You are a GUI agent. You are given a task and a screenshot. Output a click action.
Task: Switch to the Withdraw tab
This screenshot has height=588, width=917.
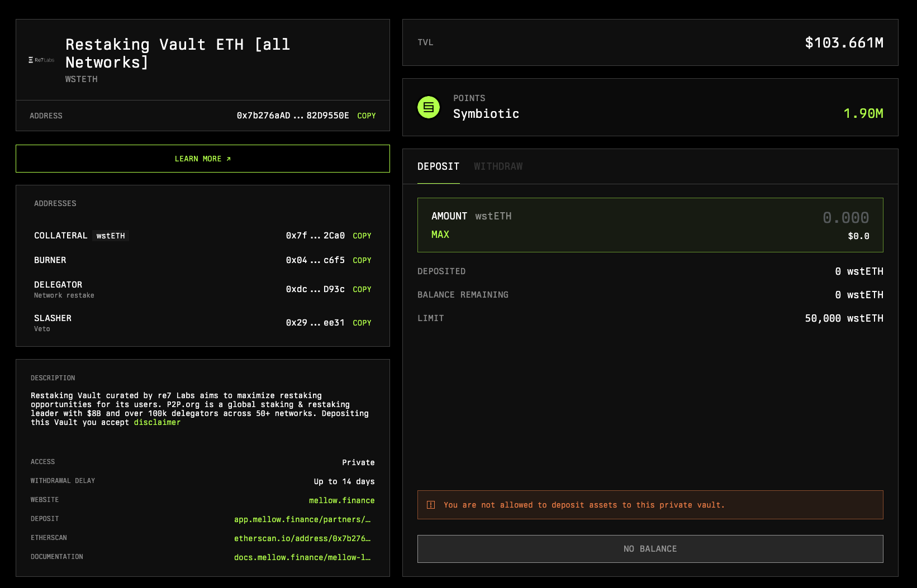[x=498, y=166]
